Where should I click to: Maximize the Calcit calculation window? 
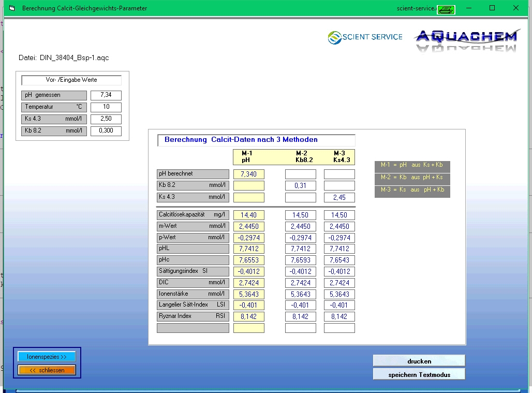point(492,8)
